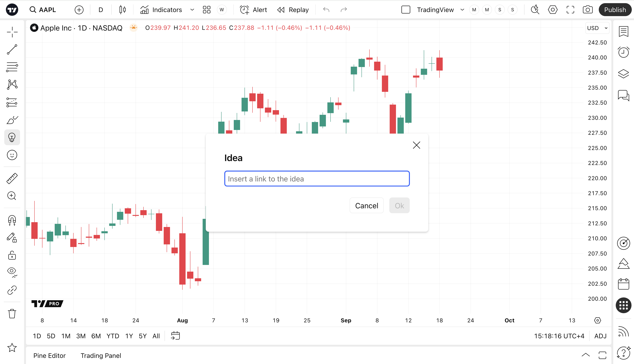
Task: Take a chart snapshot with camera icon
Action: (587, 10)
